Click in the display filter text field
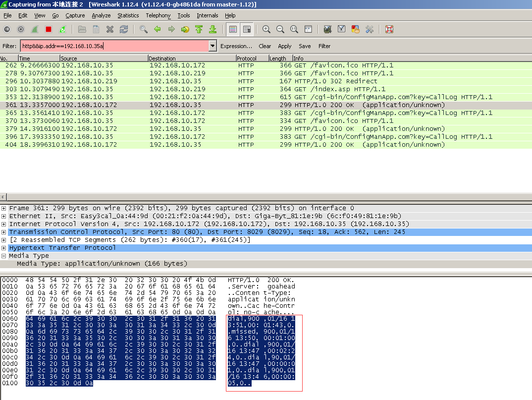 click(114, 46)
